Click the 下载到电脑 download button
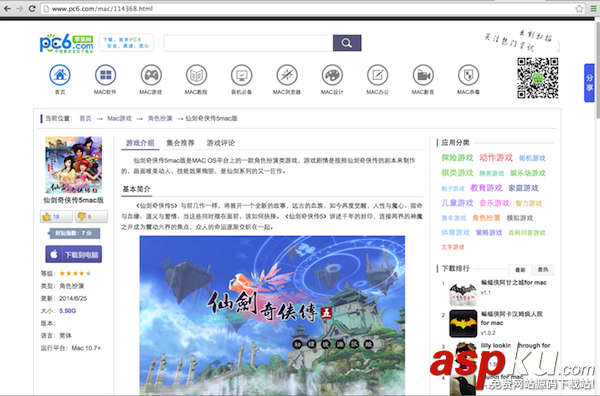 (74, 254)
